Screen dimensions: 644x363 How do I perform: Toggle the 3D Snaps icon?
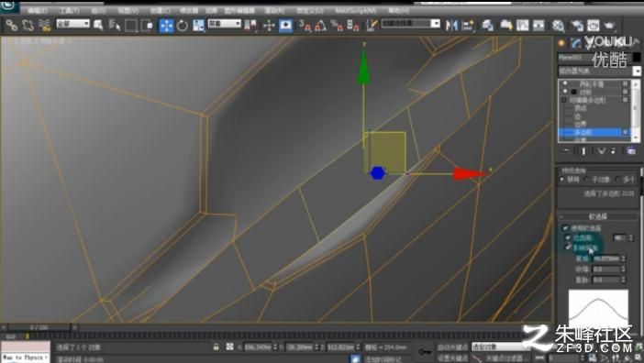[305, 26]
